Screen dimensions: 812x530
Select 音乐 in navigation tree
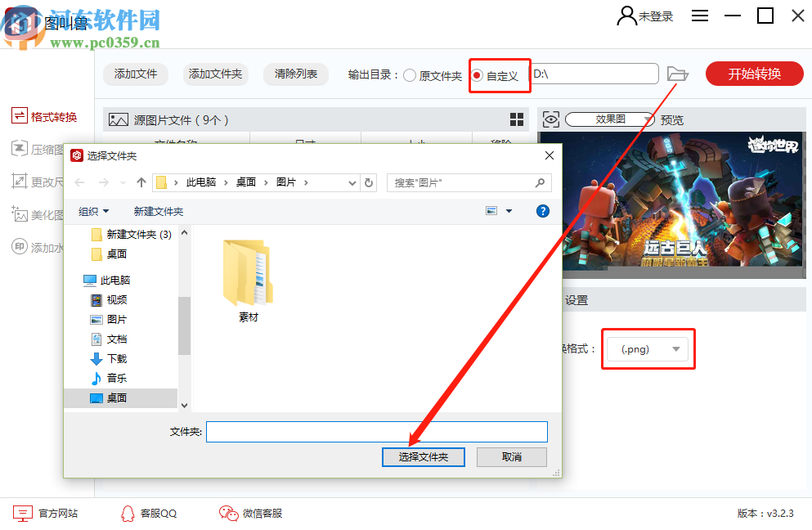tap(109, 378)
